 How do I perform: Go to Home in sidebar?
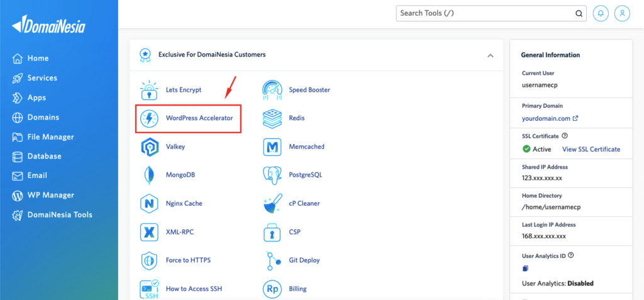(30, 58)
